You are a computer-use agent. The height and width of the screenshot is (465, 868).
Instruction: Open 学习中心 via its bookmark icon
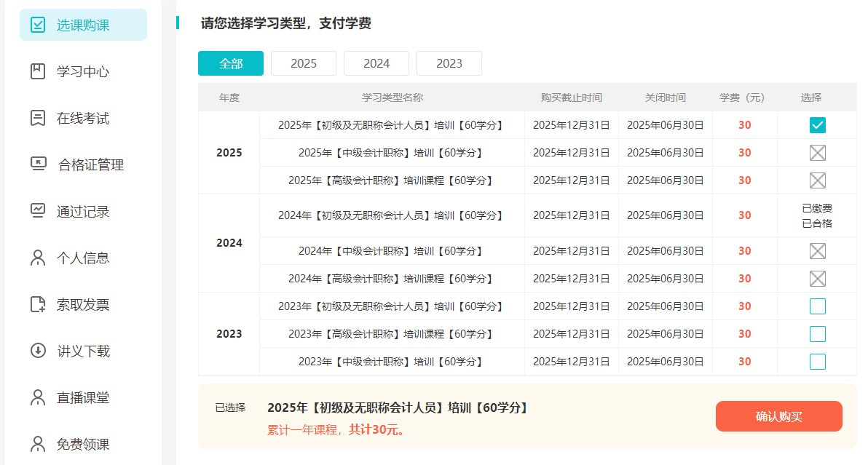(38, 71)
